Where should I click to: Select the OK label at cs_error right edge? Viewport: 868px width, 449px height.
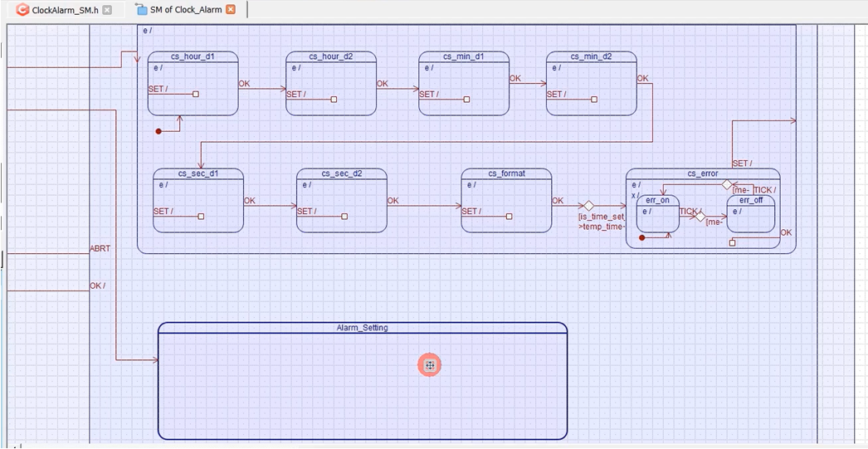(786, 232)
